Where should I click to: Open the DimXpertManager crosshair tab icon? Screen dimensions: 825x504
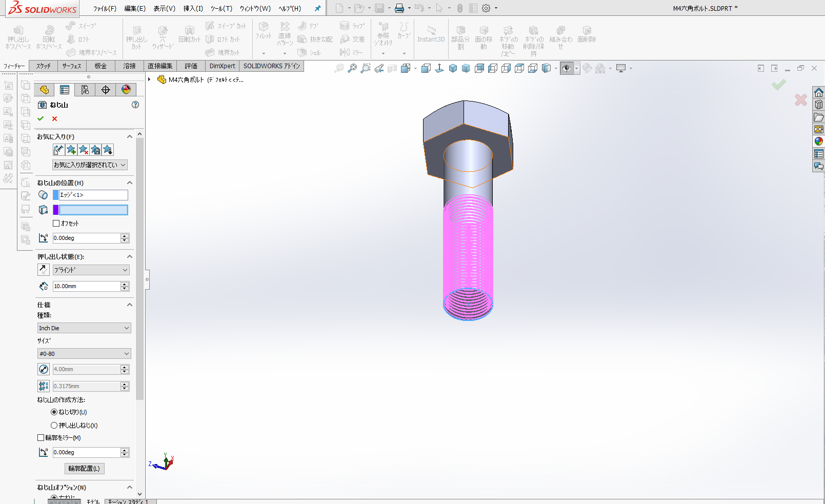(106, 90)
